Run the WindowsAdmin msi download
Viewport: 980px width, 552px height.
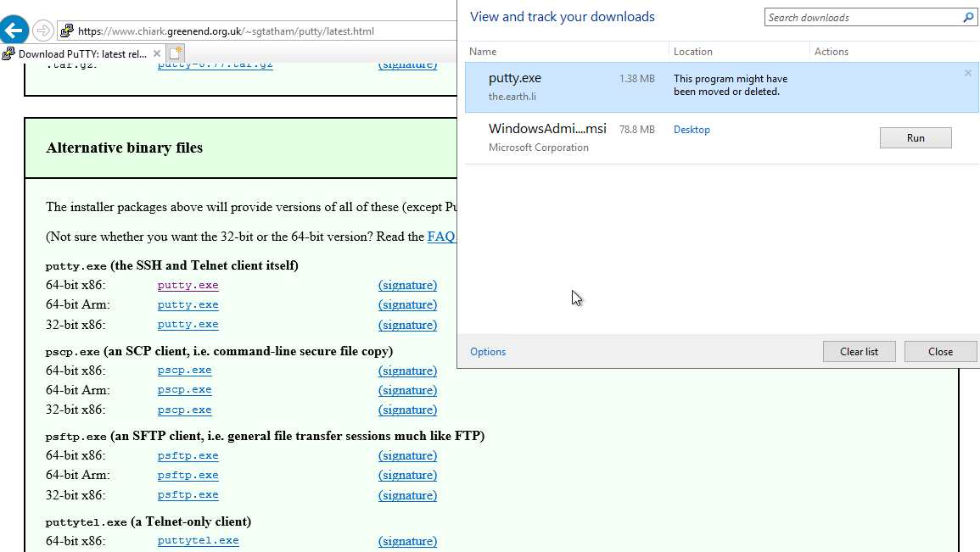point(915,138)
